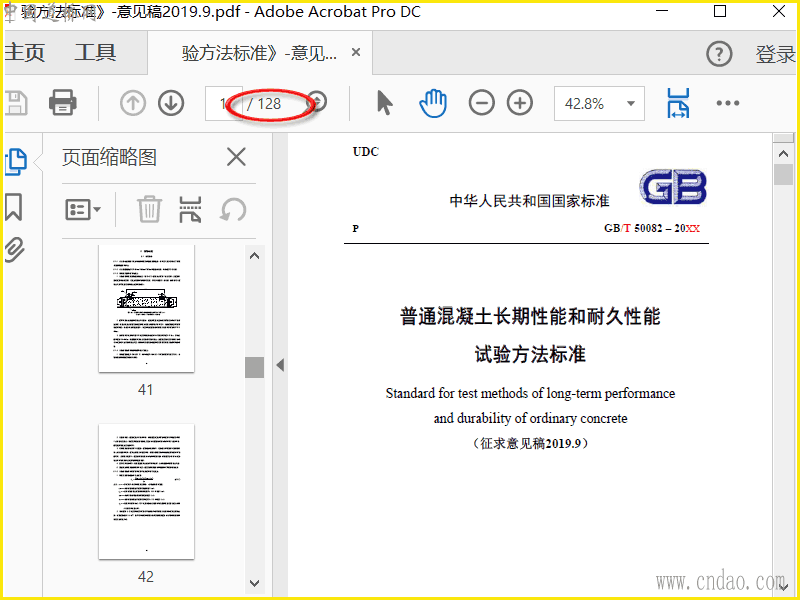Maximize the Acrobat window
This screenshot has height=600, width=800.
pos(720,11)
